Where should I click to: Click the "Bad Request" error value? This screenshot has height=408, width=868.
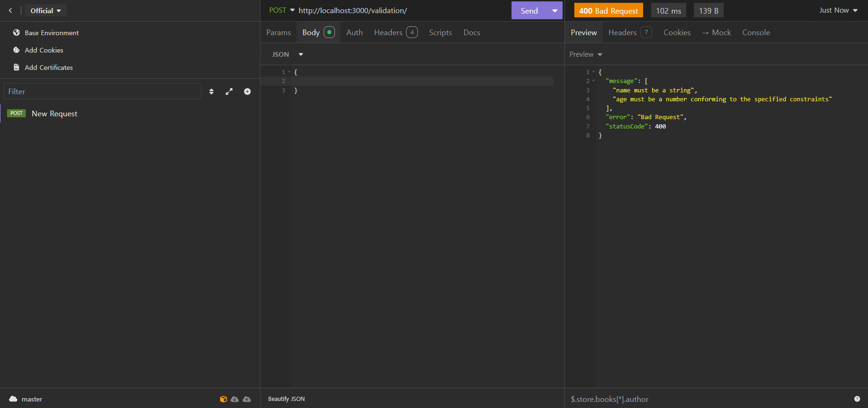coord(660,117)
